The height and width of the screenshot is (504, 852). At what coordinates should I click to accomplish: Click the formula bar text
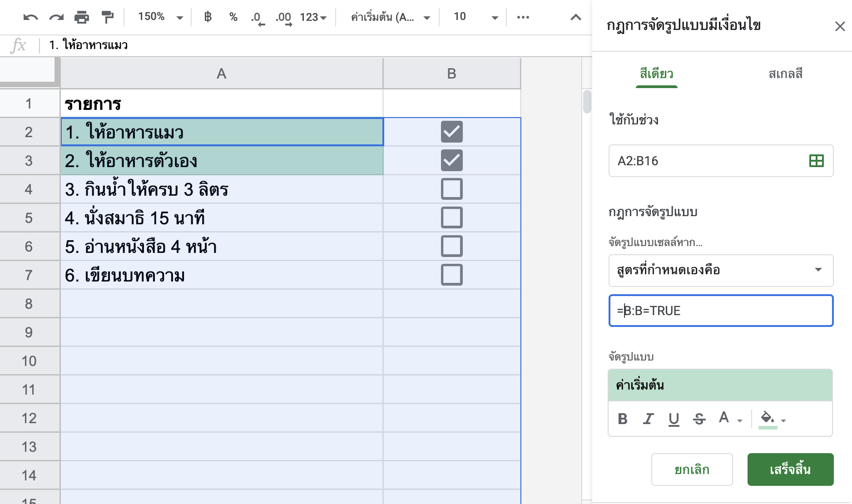[x=89, y=45]
